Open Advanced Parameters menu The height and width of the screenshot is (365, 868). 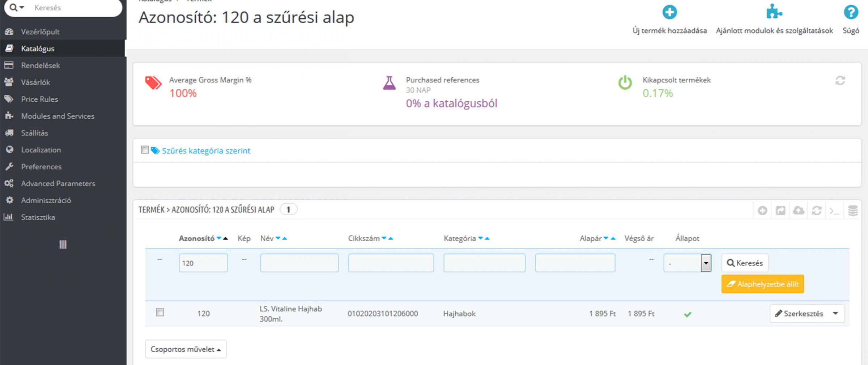[58, 184]
